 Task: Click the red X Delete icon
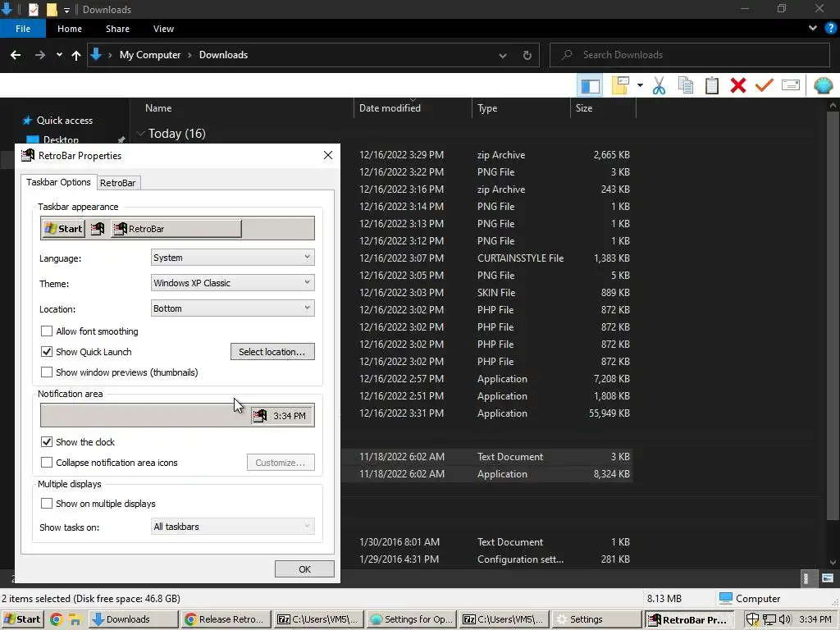pyautogui.click(x=738, y=85)
